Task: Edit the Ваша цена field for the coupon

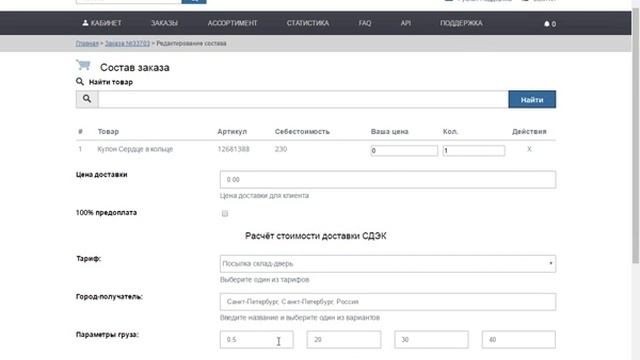Action: click(404, 151)
